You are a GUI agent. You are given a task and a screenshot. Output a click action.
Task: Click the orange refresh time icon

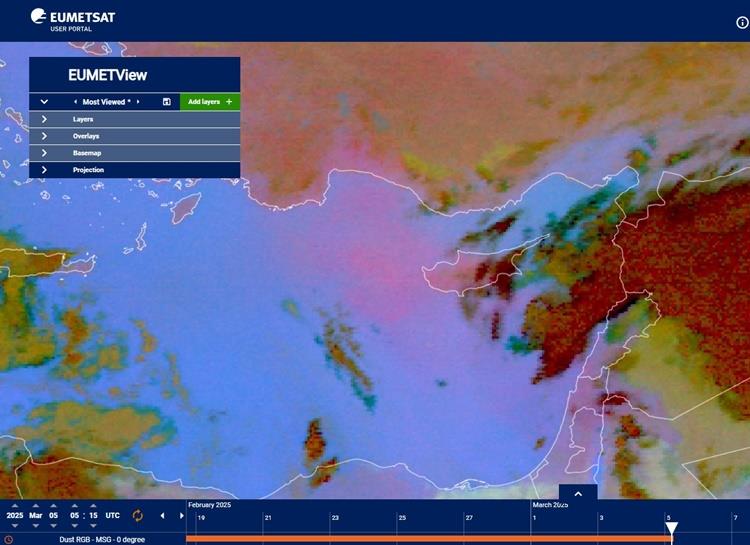[138, 516]
